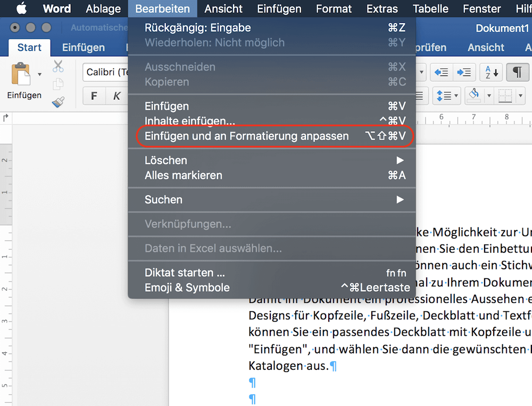
Task: Expand the Löschen submenu arrow
Action: (400, 160)
